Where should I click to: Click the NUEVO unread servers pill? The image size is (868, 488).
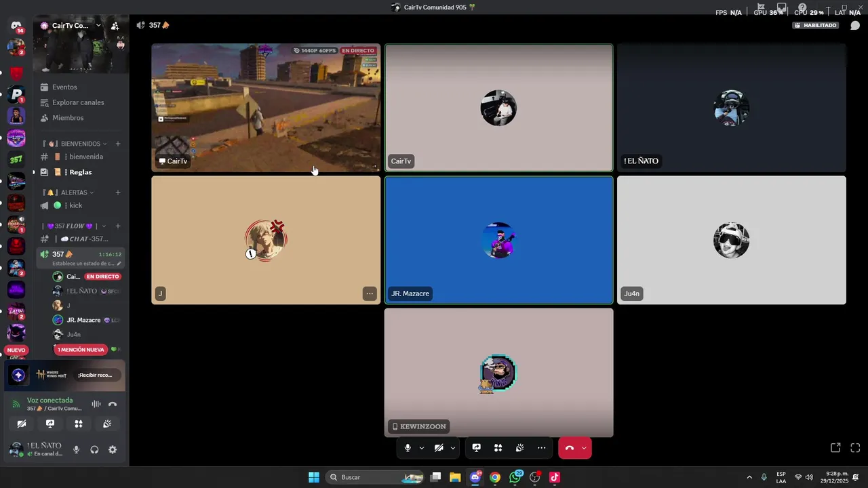coord(16,350)
